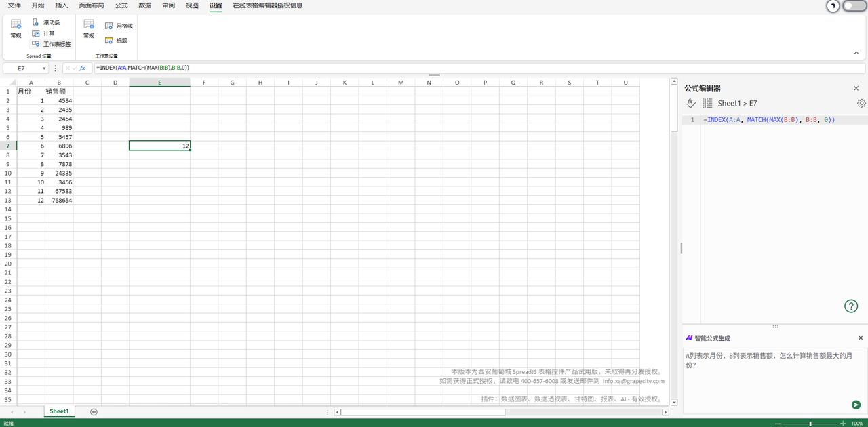Send AI formula prompt green arrow
This screenshot has width=868, height=427.
click(856, 405)
